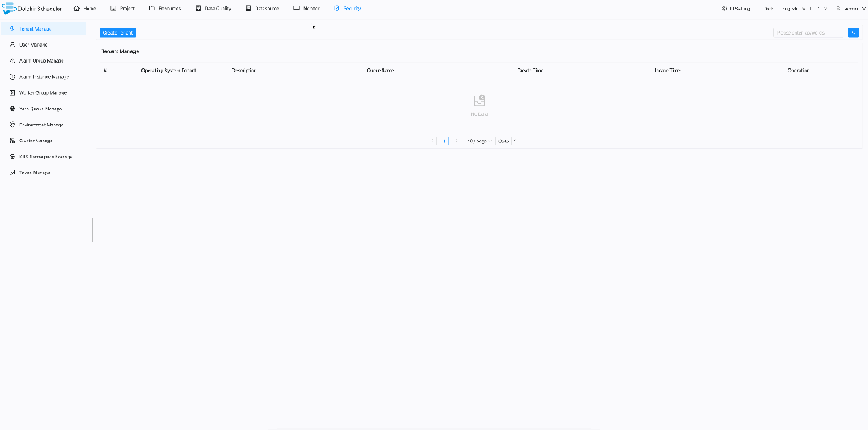Switch to Dark theme
Viewport: 868px width, 430px height.
pyautogui.click(x=768, y=9)
